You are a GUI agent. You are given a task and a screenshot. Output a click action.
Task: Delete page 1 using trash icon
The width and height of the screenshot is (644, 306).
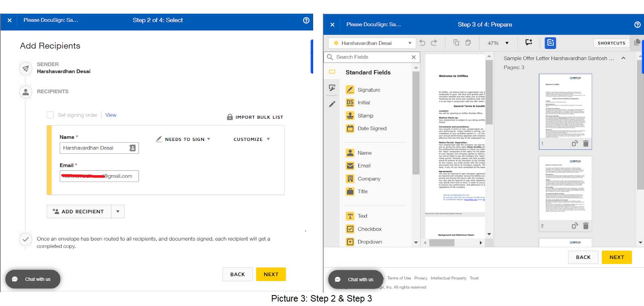(586, 143)
